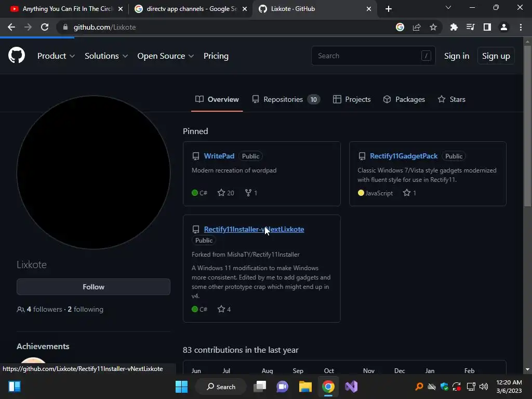Open the Pricing page
The height and width of the screenshot is (399, 532).
click(x=216, y=56)
